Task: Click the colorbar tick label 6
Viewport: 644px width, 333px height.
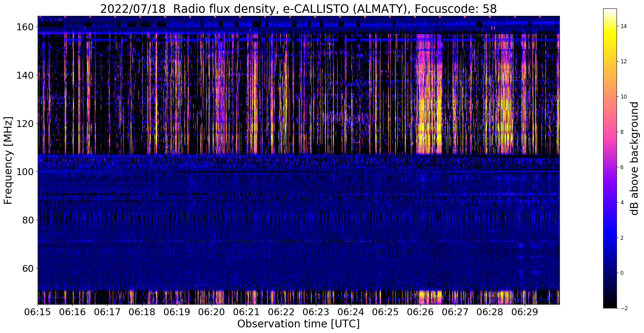Action: coord(622,167)
